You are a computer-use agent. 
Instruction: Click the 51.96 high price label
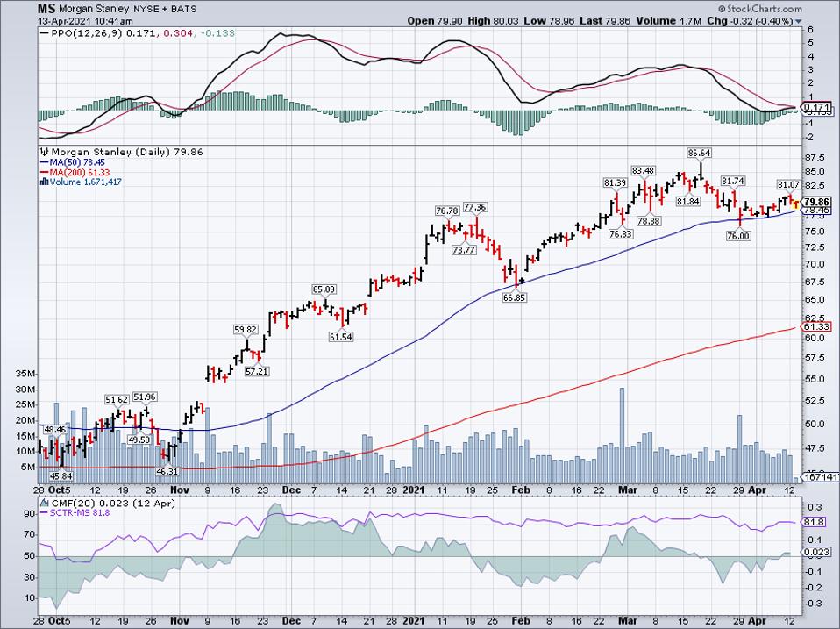(x=145, y=397)
